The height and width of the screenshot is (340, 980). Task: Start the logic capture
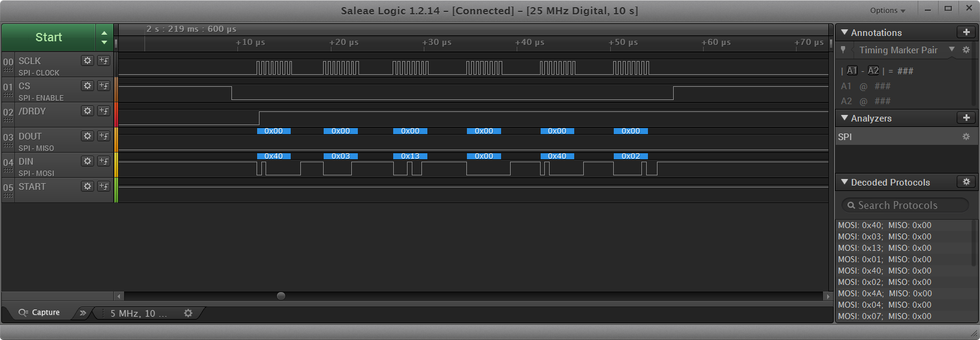click(x=49, y=37)
